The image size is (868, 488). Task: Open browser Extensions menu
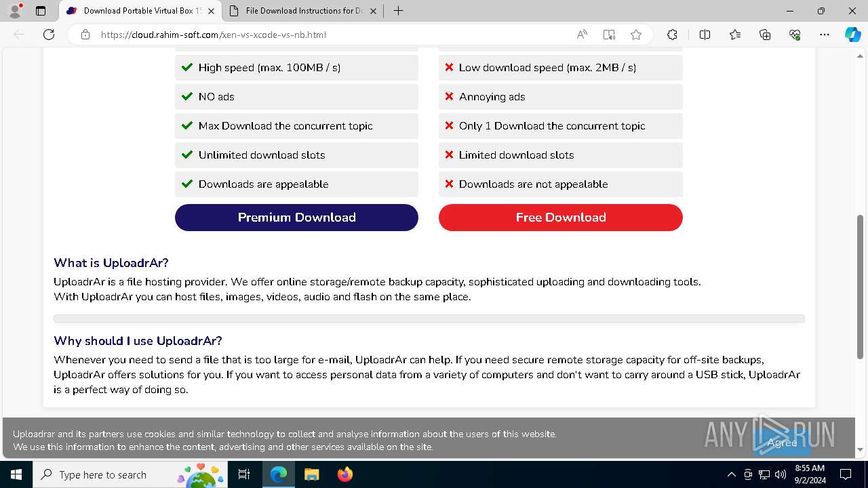click(x=672, y=35)
